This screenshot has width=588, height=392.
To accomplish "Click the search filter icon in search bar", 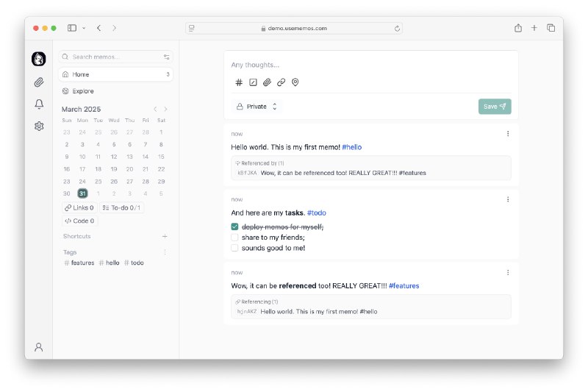I will pos(167,57).
